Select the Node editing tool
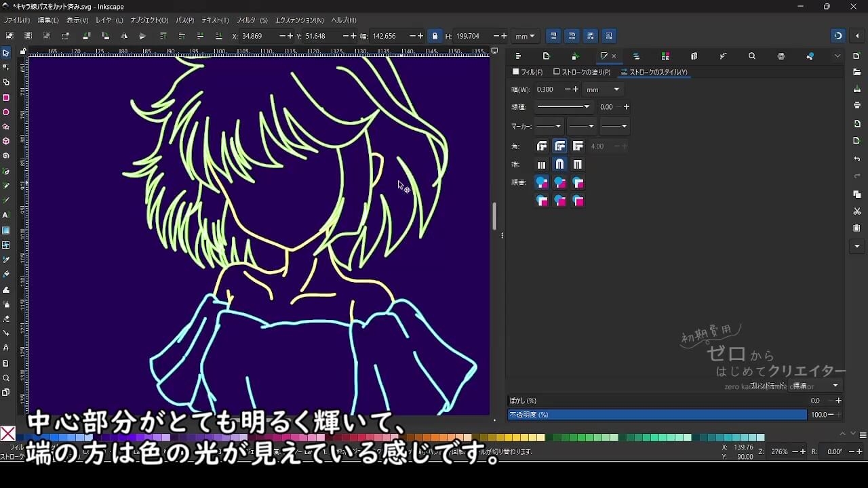This screenshot has width=868, height=488. click(7, 68)
